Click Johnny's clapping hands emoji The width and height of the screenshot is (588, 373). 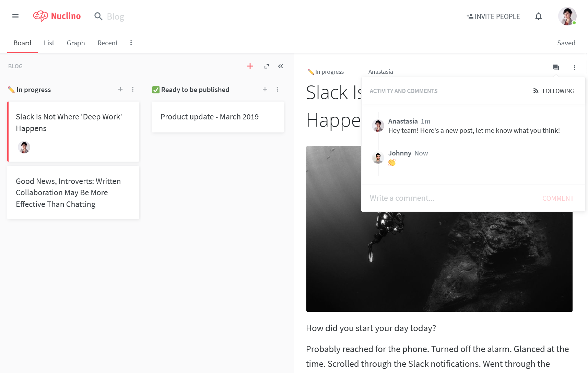(x=392, y=162)
